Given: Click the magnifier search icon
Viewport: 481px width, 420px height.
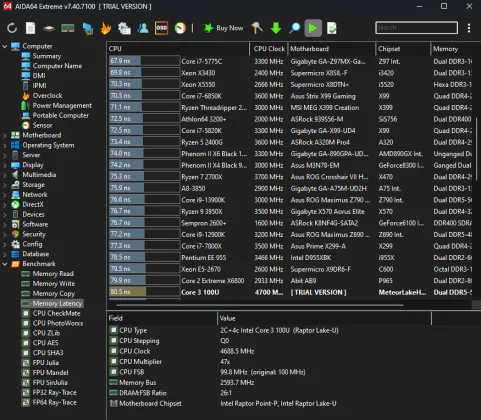Looking at the screenshot, I should pyautogui.click(x=294, y=28).
